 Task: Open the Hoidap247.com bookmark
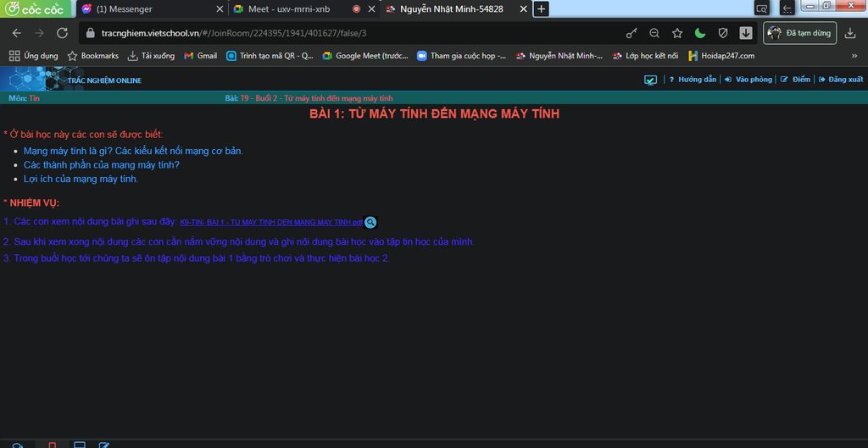(x=721, y=56)
